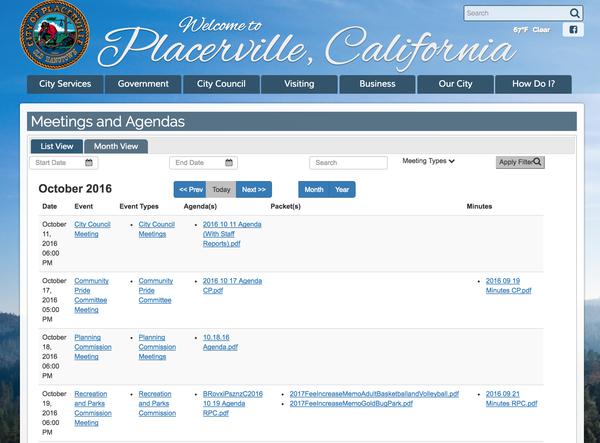
Task: Open the City Council menu
Action: 221,84
